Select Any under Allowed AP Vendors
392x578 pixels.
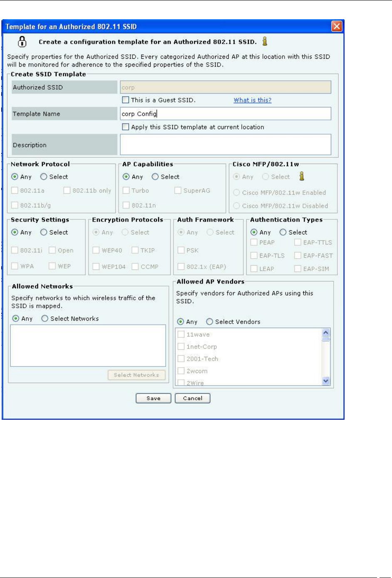click(181, 322)
